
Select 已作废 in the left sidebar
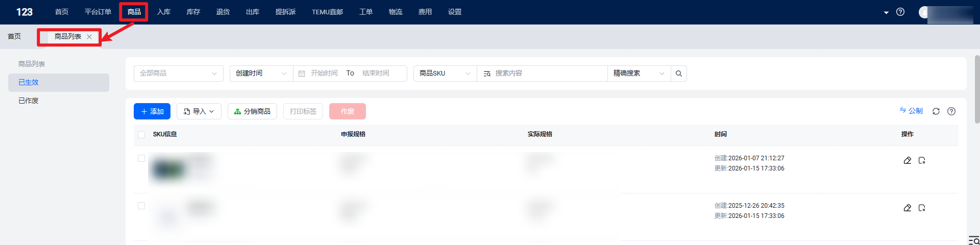29,101
